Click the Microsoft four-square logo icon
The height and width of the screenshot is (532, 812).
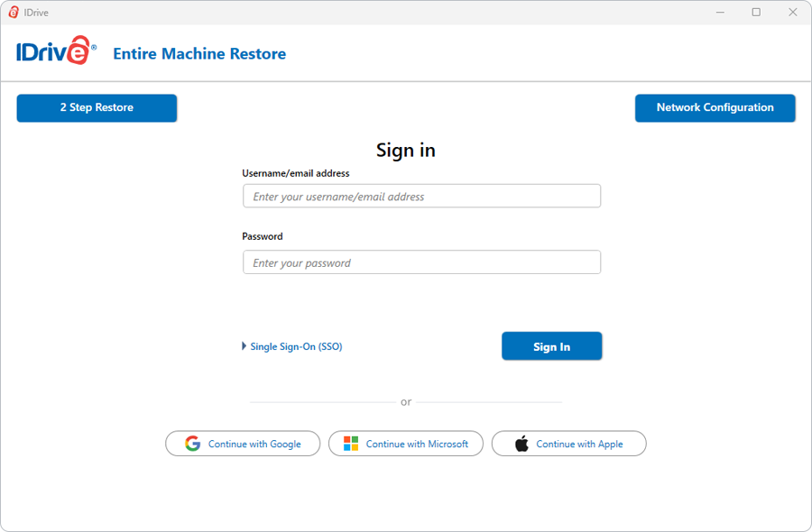(351, 444)
